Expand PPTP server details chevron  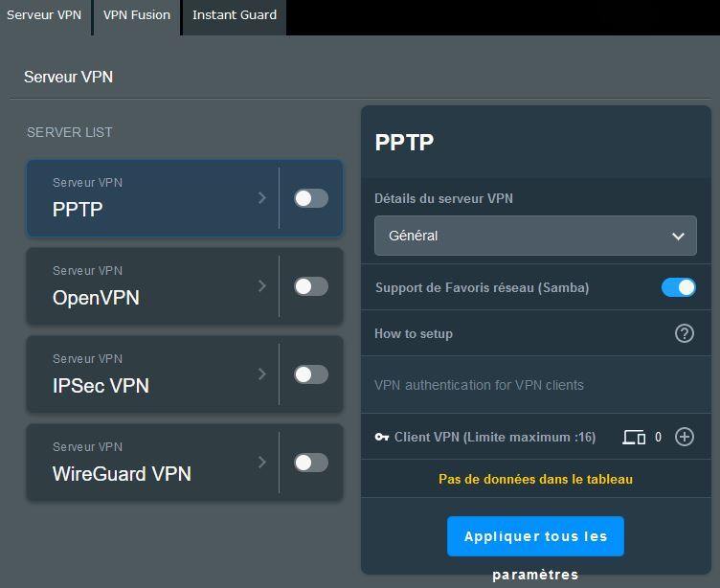point(262,198)
